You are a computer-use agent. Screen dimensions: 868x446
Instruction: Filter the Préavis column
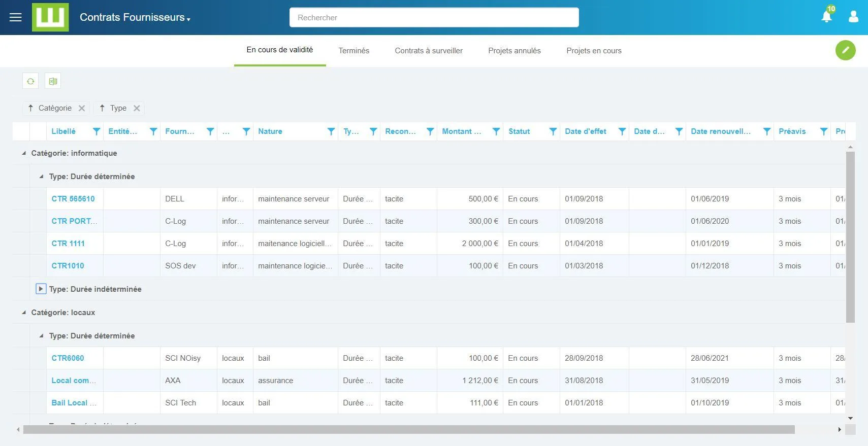(824, 131)
